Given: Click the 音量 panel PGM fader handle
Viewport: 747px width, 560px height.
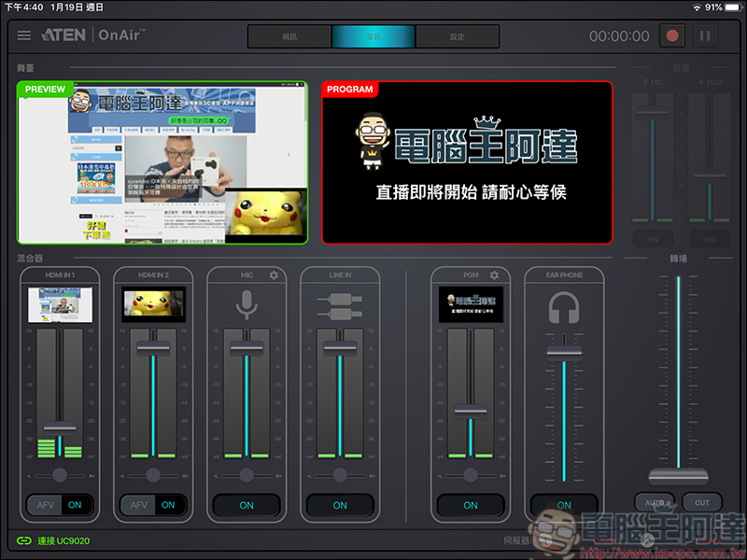Looking at the screenshot, I should 710,175.
